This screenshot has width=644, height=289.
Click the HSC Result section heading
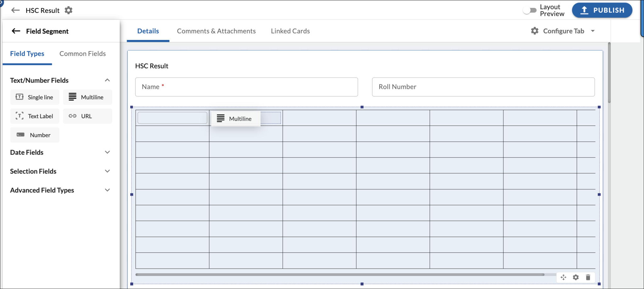[152, 66]
